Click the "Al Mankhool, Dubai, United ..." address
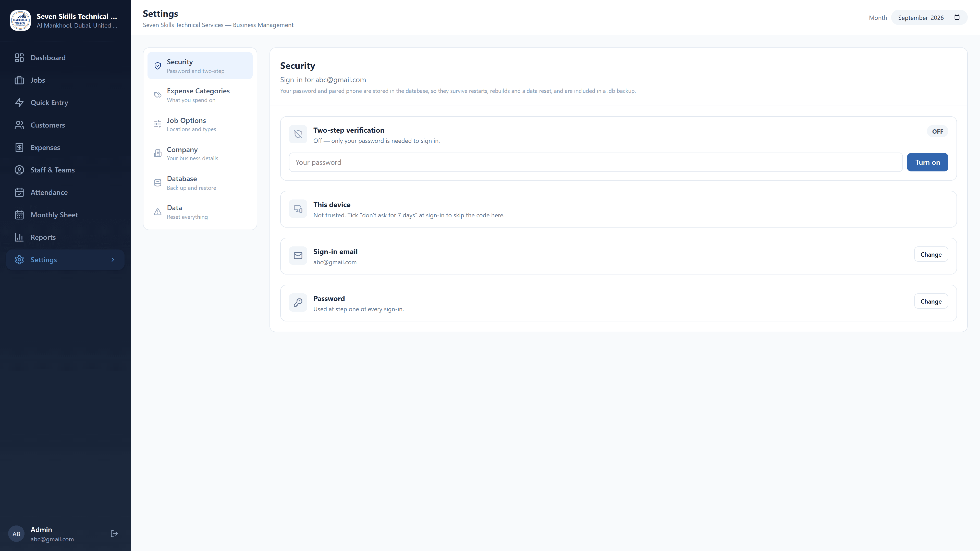 click(77, 26)
